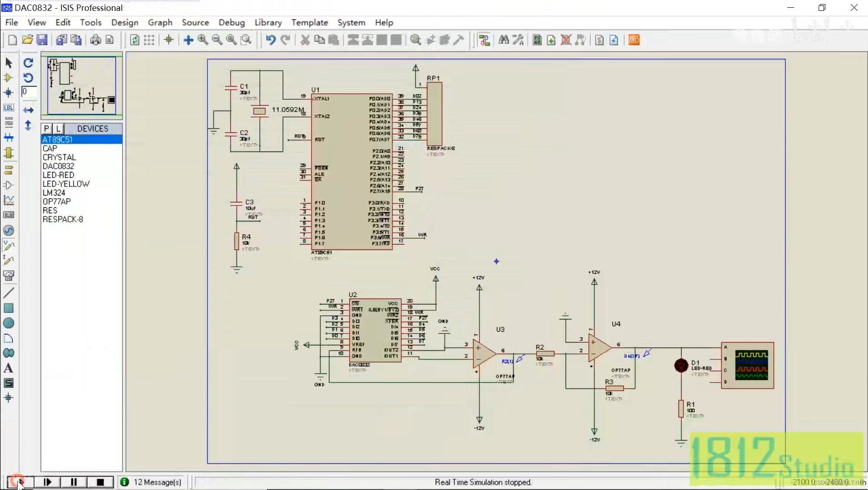Choose the Text script mode tool
This screenshot has height=490, width=868.
pos(9,122)
